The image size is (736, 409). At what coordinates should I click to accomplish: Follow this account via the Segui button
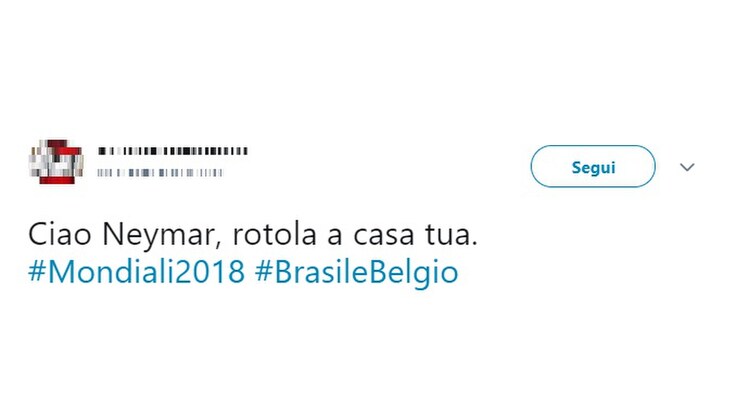click(x=593, y=166)
